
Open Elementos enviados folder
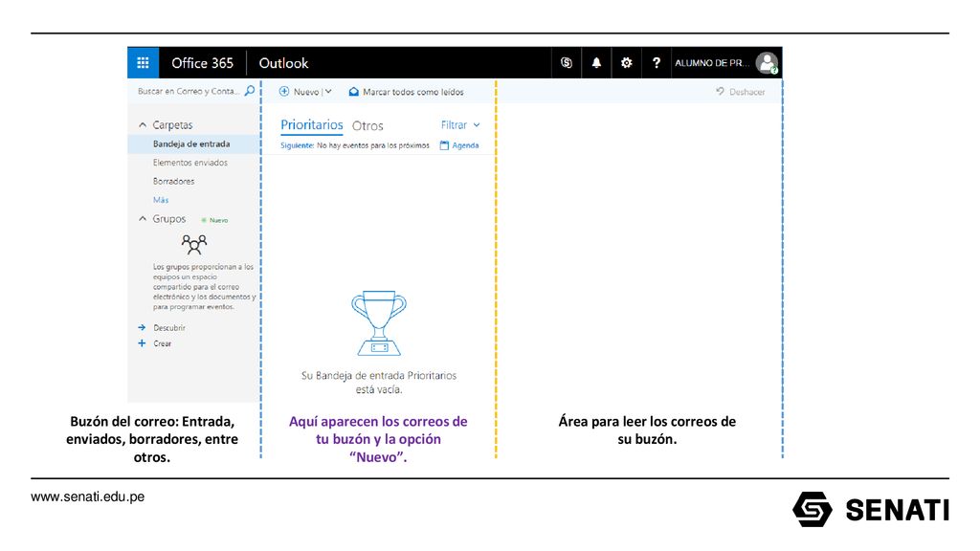[x=190, y=163]
